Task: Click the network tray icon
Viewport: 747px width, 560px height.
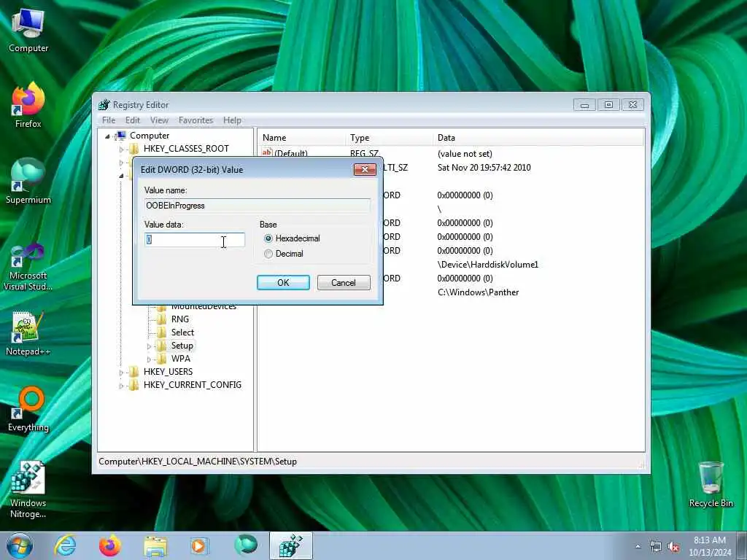Action: [656, 547]
